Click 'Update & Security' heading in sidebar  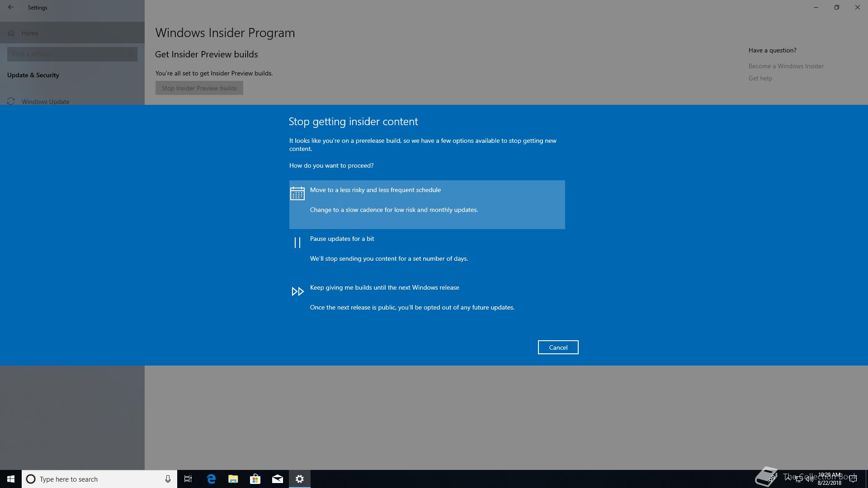click(33, 75)
